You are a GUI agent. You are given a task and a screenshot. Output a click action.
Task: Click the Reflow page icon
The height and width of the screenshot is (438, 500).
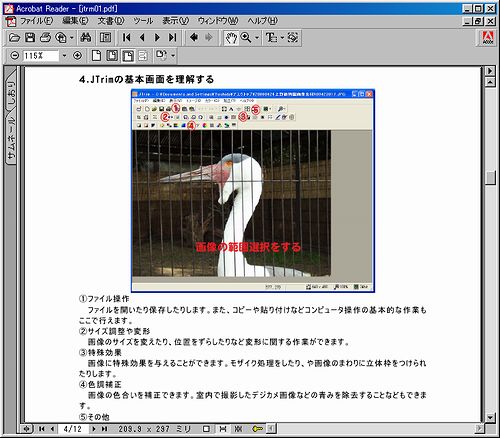143,55
